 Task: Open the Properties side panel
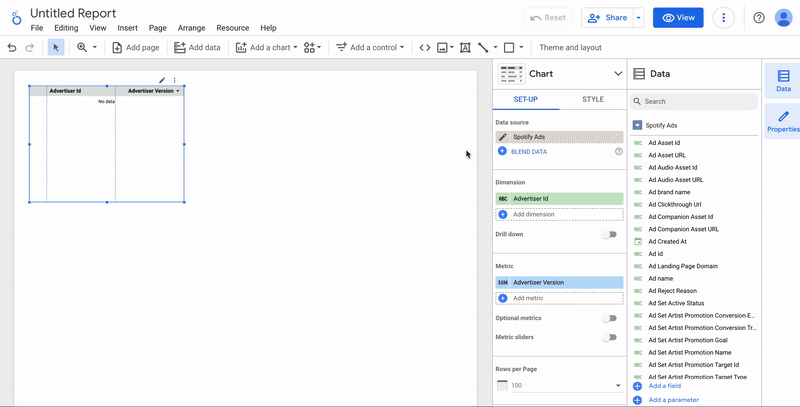(782, 120)
